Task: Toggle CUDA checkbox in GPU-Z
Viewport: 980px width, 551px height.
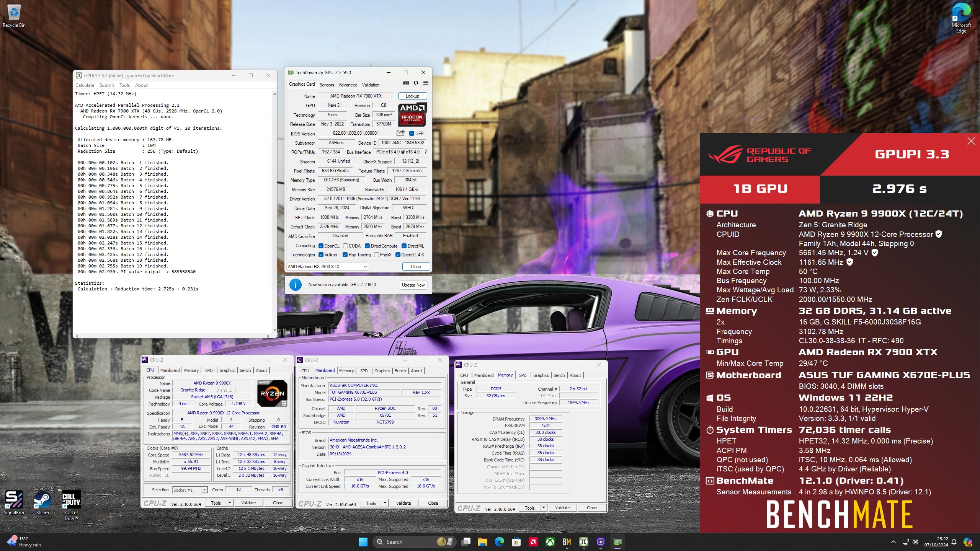Action: click(x=345, y=246)
